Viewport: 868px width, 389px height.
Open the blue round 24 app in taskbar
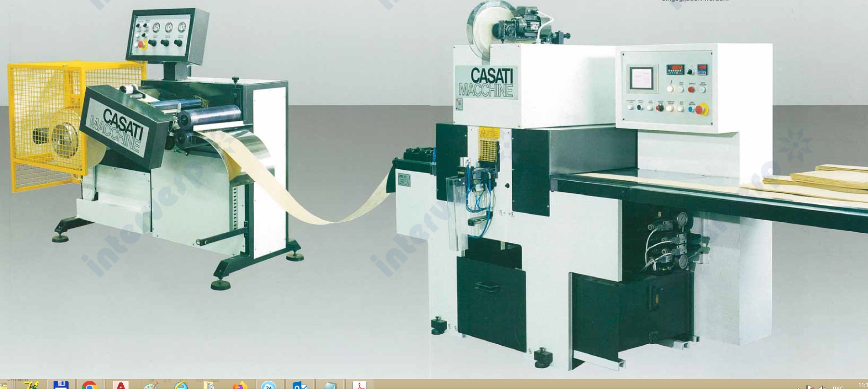(x=269, y=385)
